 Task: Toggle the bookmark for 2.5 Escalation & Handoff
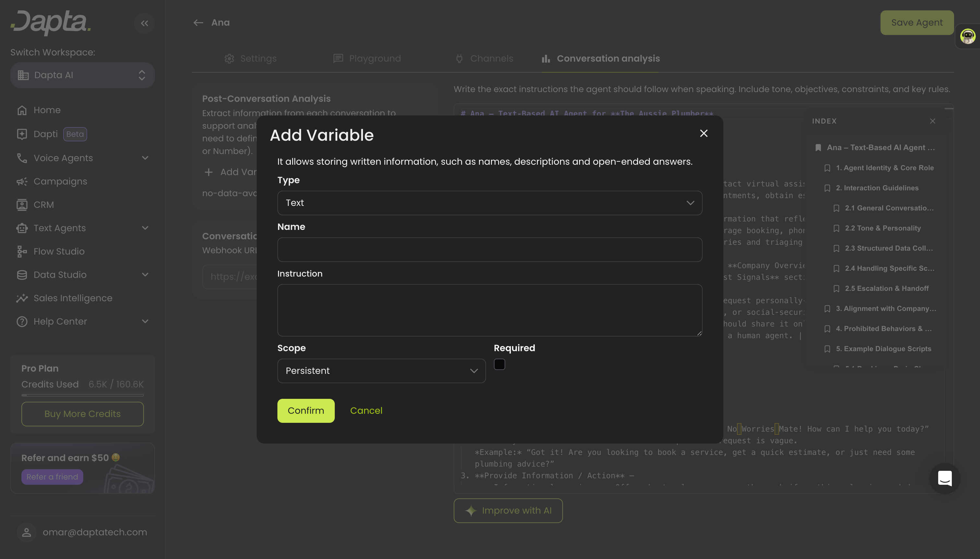(x=836, y=288)
